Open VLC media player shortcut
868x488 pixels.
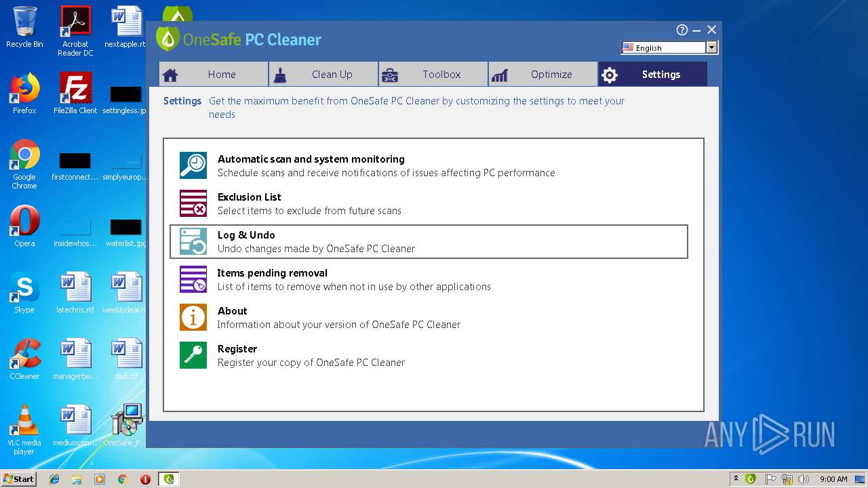pyautogui.click(x=24, y=430)
